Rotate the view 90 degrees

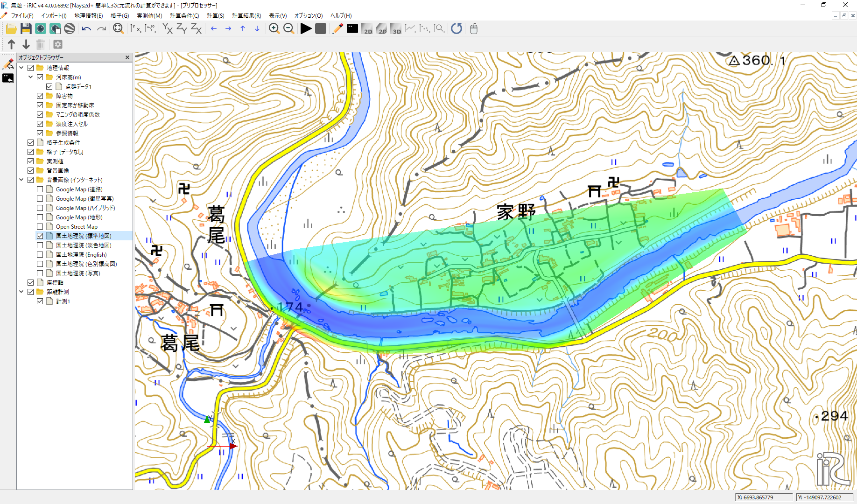tap(150, 29)
